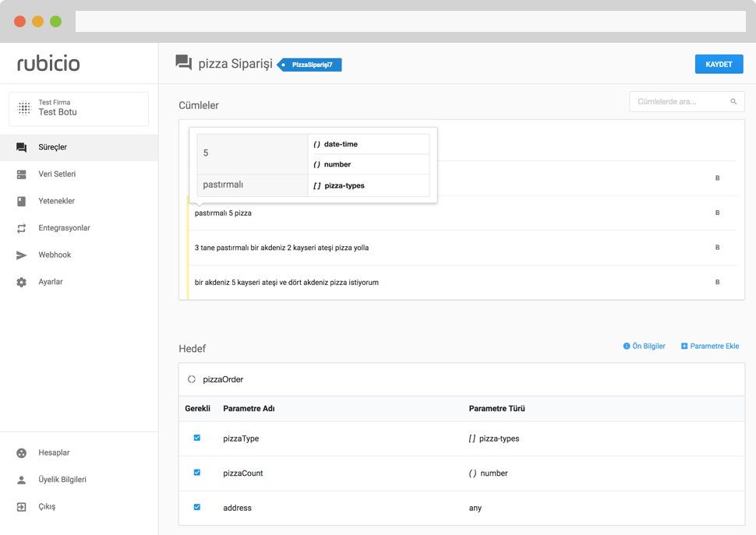The height and width of the screenshot is (535, 756).
Task: Click the green window maximize dot
Action: click(x=56, y=21)
